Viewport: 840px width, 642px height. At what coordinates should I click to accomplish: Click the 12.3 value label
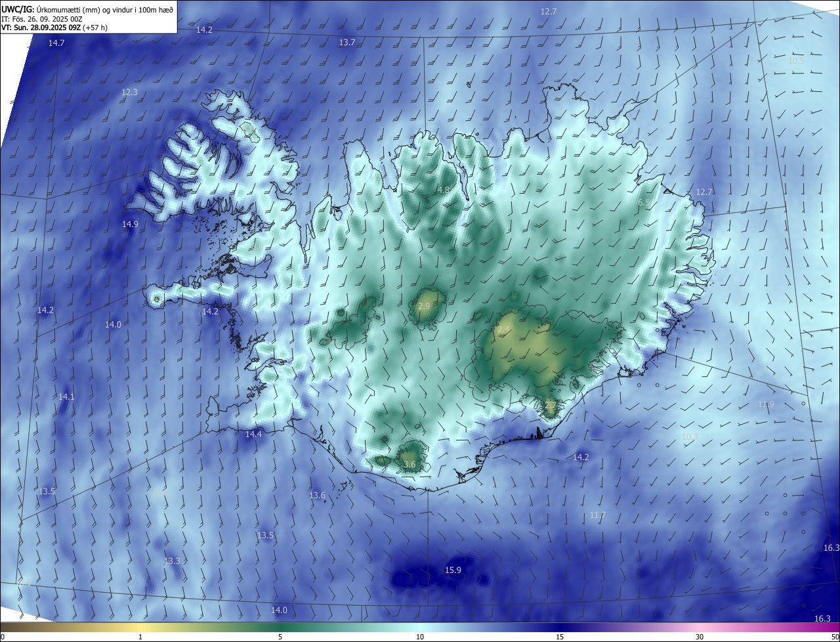point(130,93)
